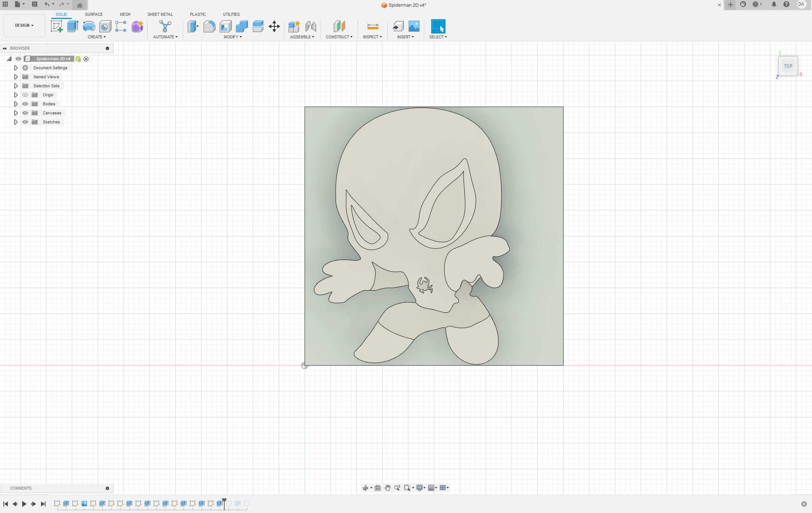Click the New Component icon
The height and width of the screenshot is (513, 812).
tap(294, 26)
